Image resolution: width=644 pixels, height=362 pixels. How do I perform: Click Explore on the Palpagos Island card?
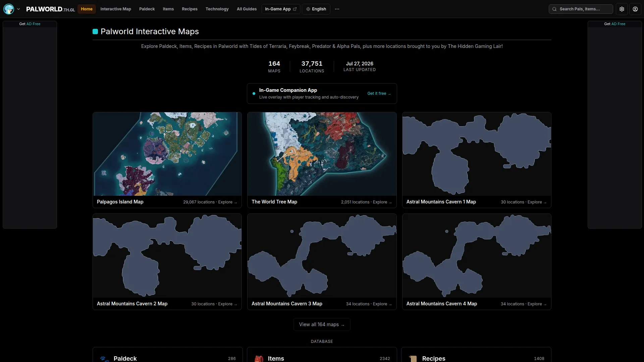click(227, 202)
